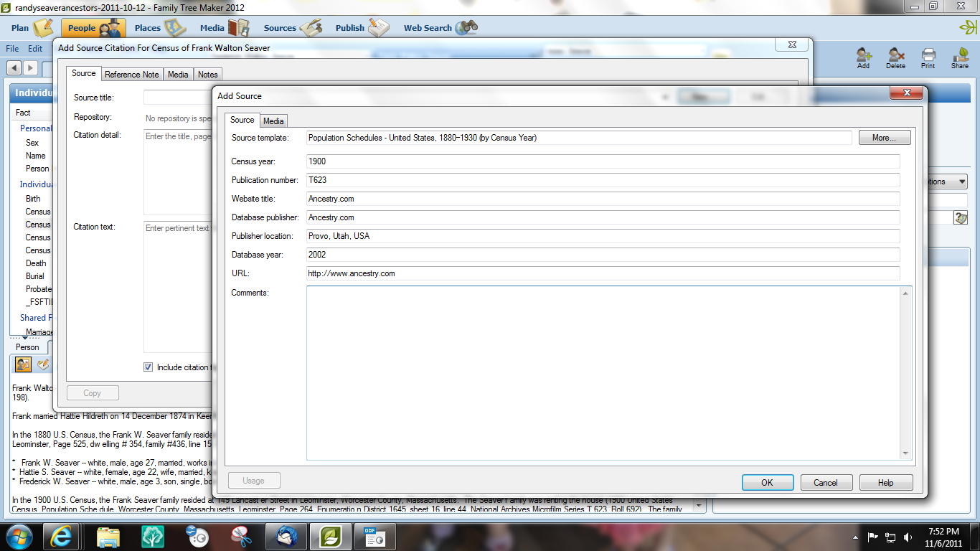Open the Edit menu
The height and width of the screenshot is (551, 980).
click(x=35, y=49)
